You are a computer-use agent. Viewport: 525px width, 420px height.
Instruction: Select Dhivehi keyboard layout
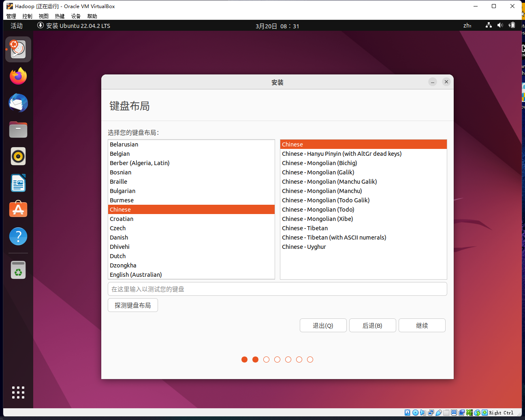point(191,247)
